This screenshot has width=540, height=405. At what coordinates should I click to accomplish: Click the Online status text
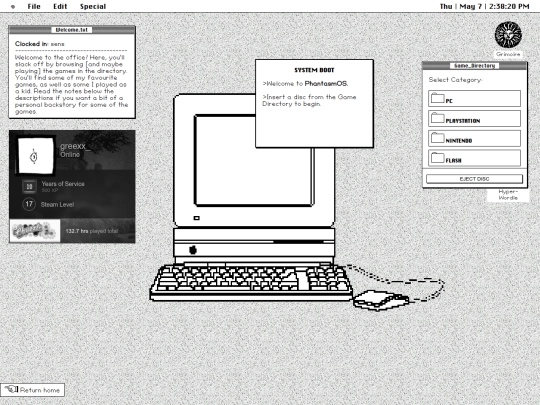click(x=70, y=155)
